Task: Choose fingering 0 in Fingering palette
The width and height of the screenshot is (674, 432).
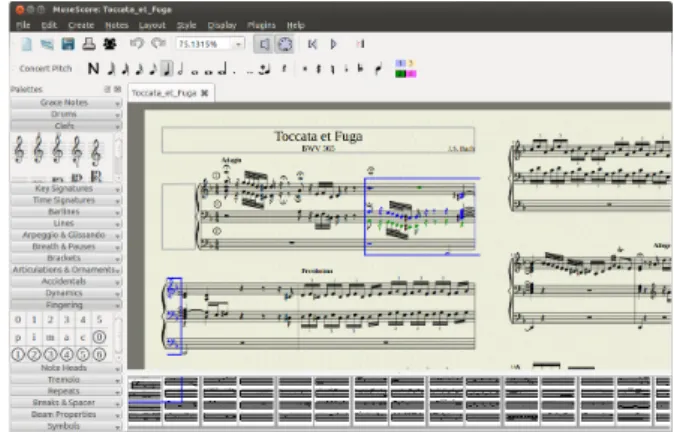Action: tap(18, 319)
